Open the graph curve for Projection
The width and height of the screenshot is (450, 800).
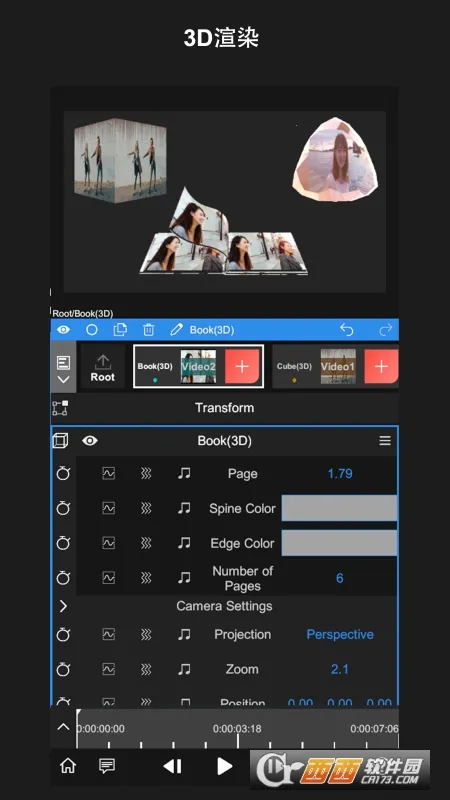108,635
